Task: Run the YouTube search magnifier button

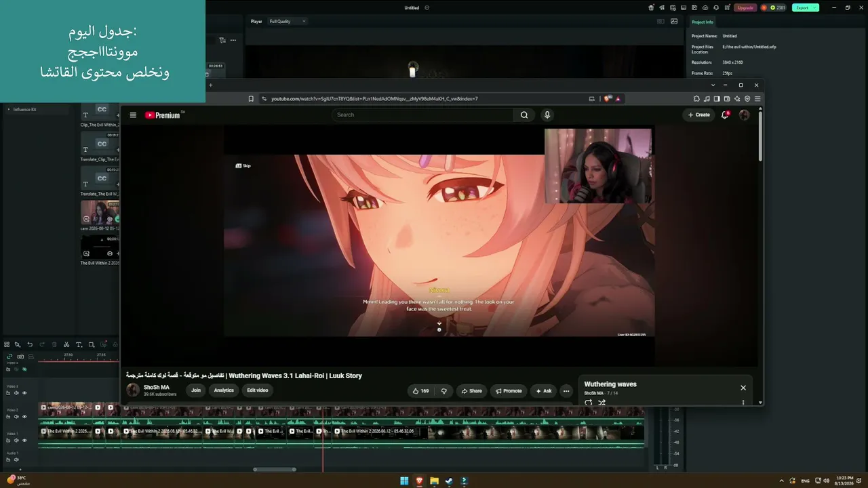Action: pos(524,115)
